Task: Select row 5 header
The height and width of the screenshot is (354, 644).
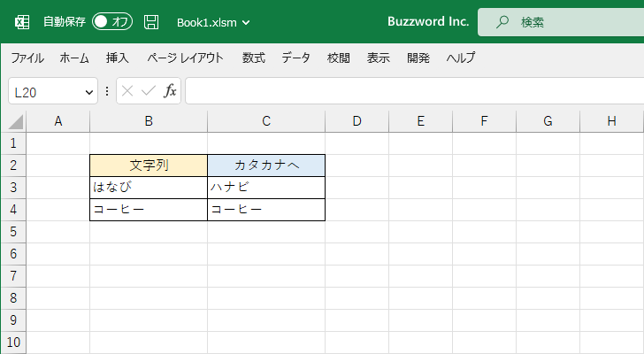Action: click(13, 232)
